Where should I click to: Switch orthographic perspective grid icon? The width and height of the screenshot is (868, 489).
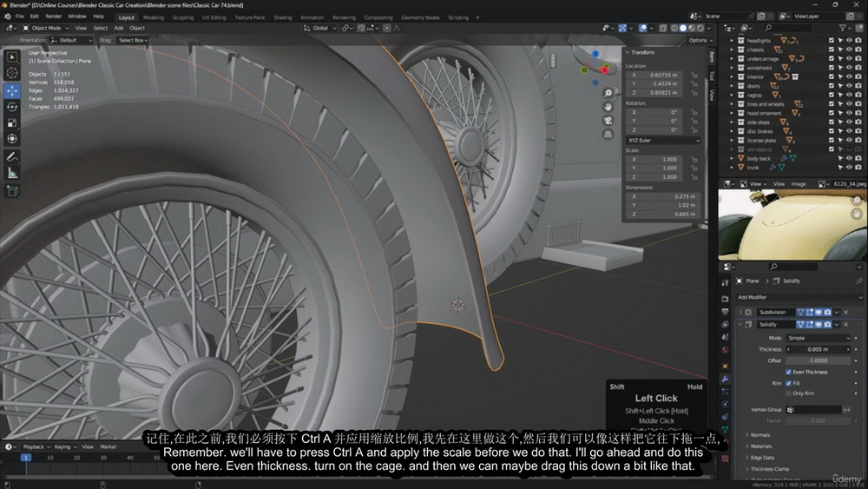[x=608, y=134]
